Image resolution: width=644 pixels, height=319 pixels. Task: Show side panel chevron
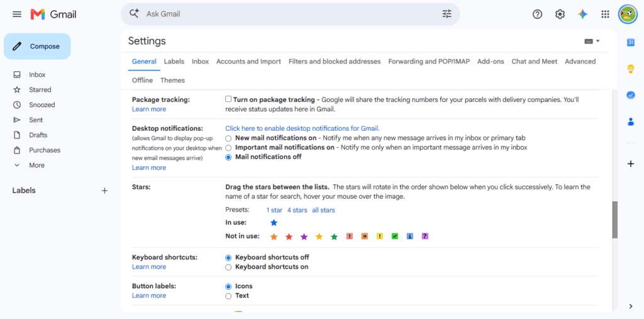tap(630, 306)
